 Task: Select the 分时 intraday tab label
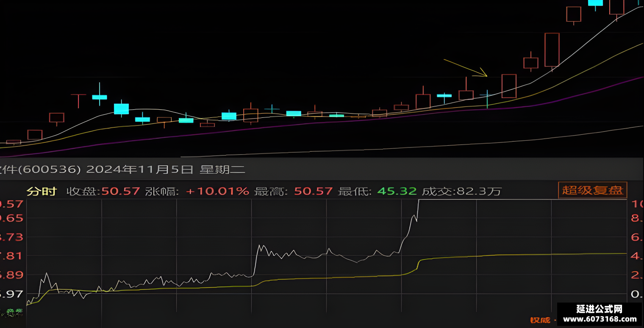point(42,191)
